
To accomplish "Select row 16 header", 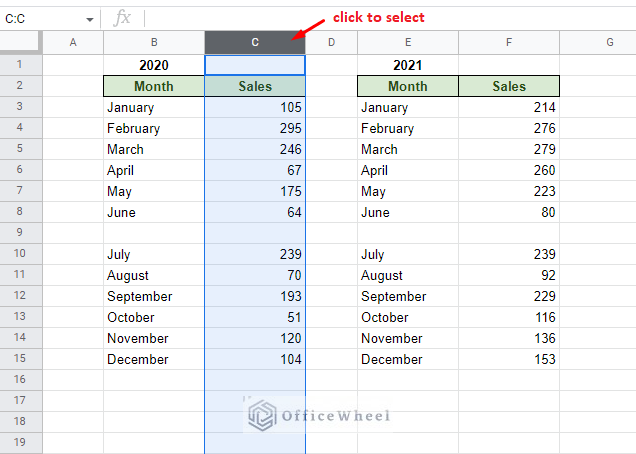I will 21,380.
